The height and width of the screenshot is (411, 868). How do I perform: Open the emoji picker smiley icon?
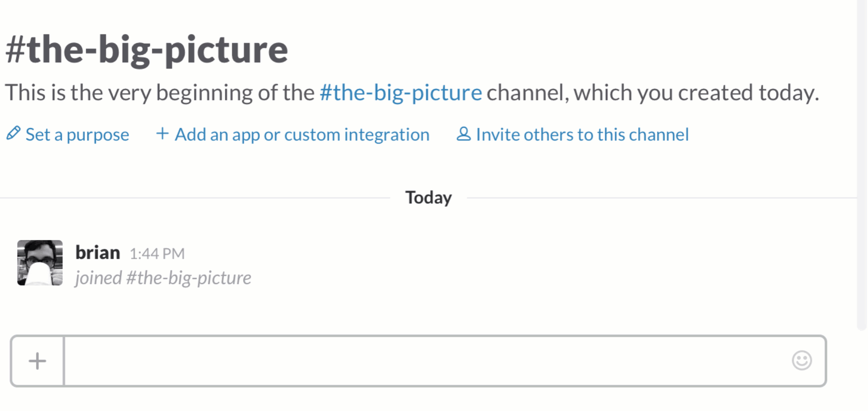[x=802, y=360]
